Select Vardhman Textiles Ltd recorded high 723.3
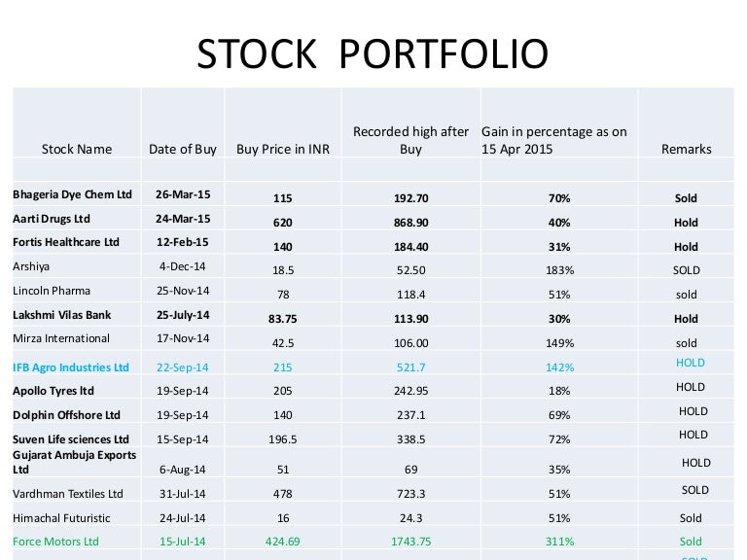This screenshot has height=560, width=747. coord(410,494)
